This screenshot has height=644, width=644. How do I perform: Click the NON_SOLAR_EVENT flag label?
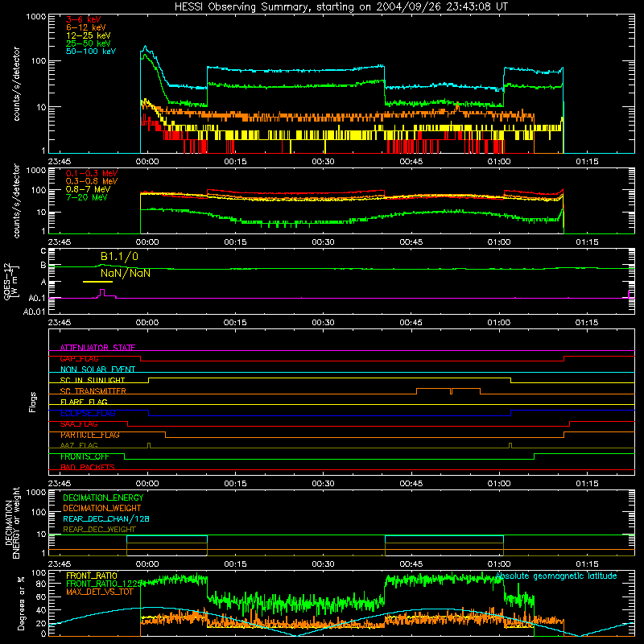coord(97,369)
